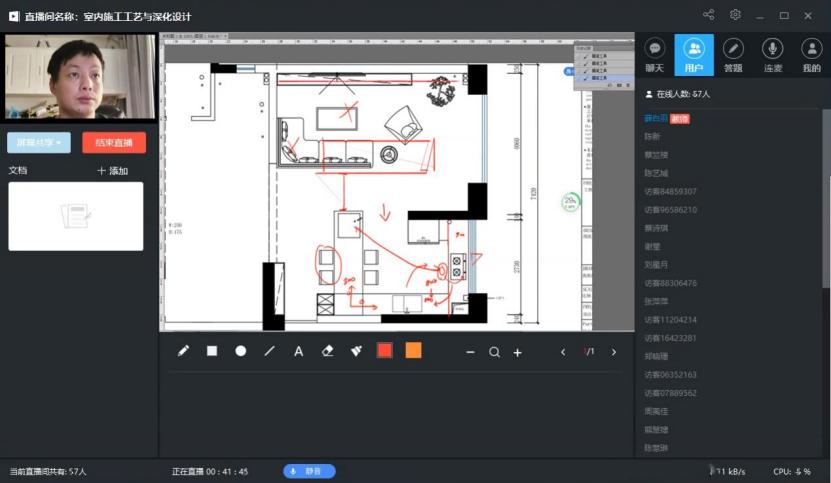Go to previous whiteboard page
This screenshot has height=483, width=831.
coord(563,352)
